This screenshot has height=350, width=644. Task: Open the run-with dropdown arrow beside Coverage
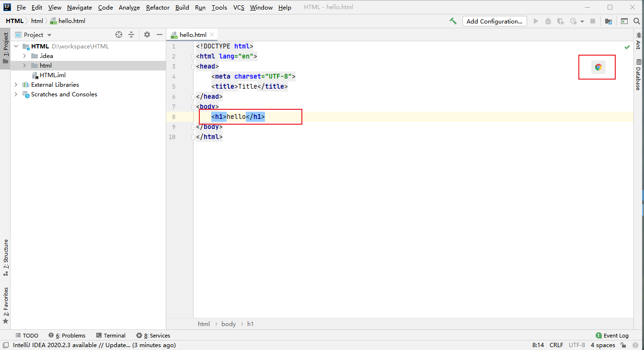(582, 21)
